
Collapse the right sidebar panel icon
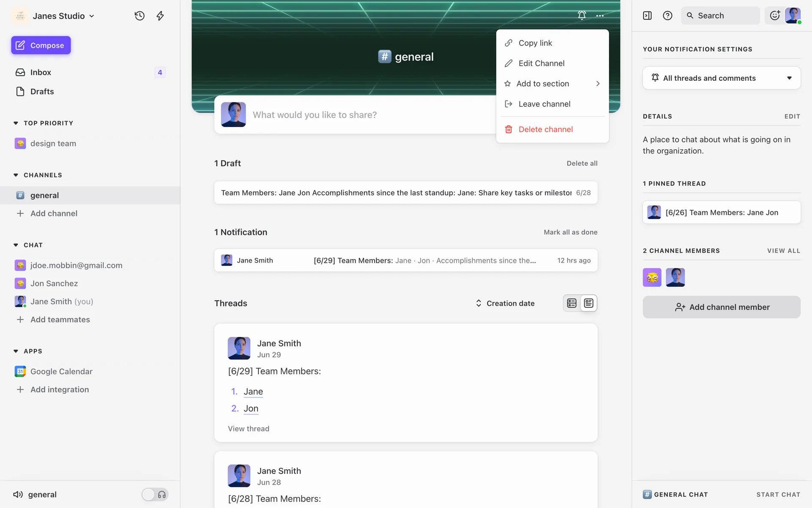[x=647, y=16]
